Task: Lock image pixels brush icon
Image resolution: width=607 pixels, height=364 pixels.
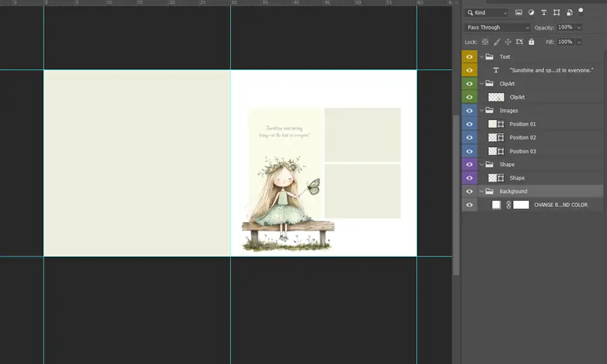Action: [x=497, y=42]
